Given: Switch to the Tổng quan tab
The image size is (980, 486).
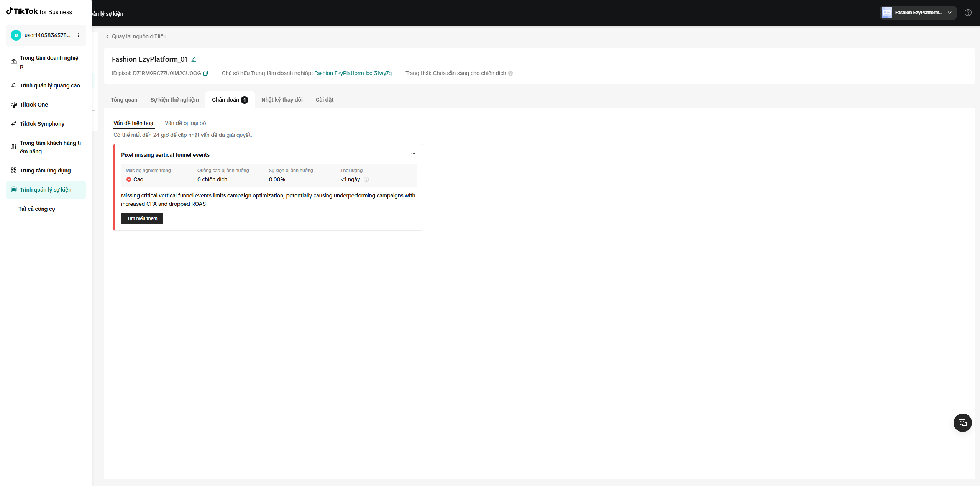Looking at the screenshot, I should tap(124, 100).
